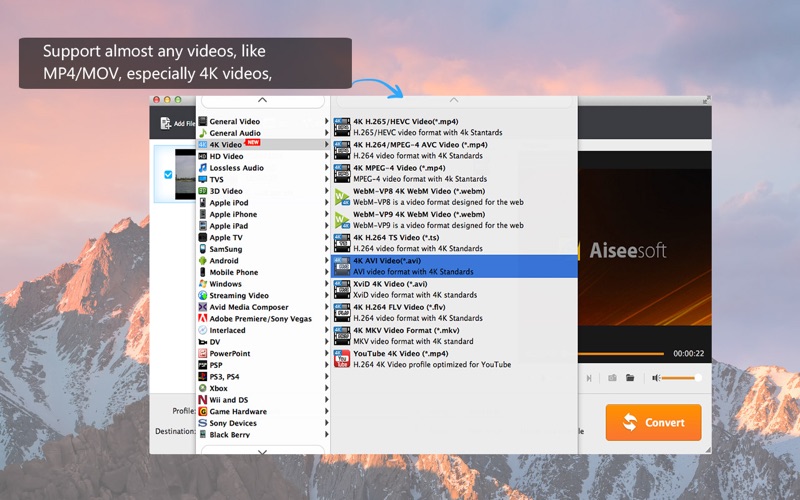Click the General Video category icon

point(203,121)
